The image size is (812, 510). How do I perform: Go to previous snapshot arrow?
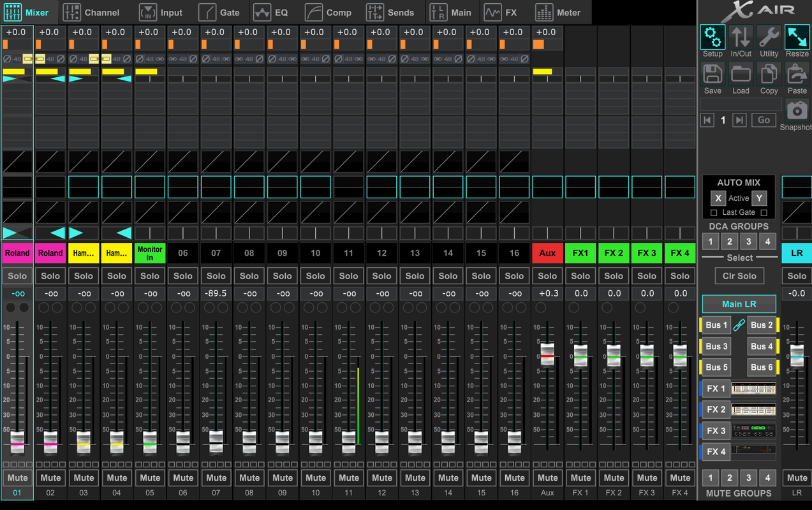point(707,120)
